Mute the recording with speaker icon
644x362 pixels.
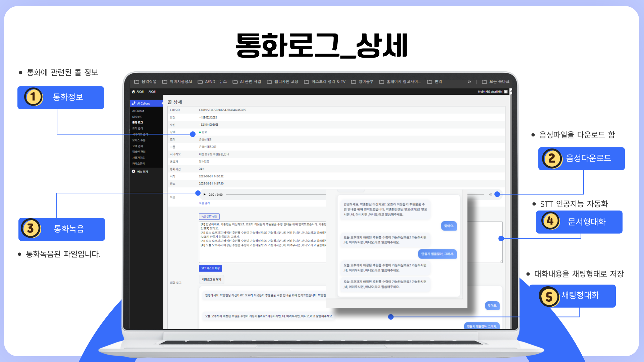pyautogui.click(x=490, y=194)
